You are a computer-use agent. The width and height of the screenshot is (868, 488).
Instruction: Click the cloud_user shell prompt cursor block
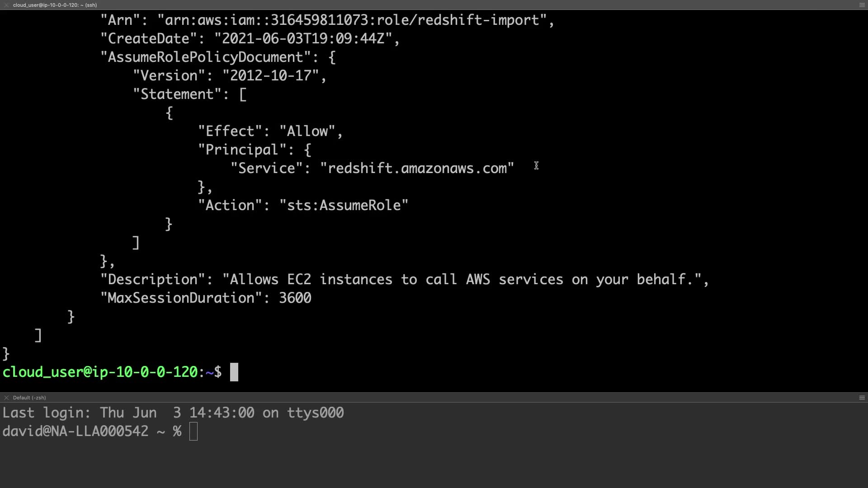[234, 372]
